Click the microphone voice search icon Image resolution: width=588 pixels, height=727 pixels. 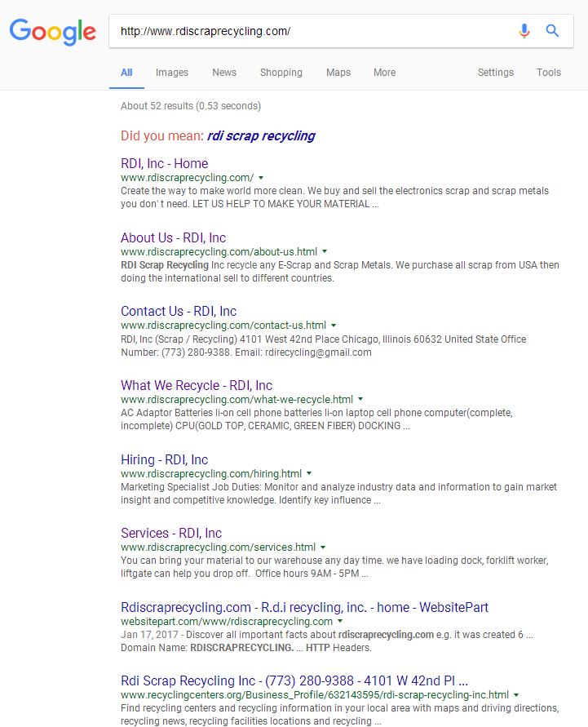[x=524, y=31]
